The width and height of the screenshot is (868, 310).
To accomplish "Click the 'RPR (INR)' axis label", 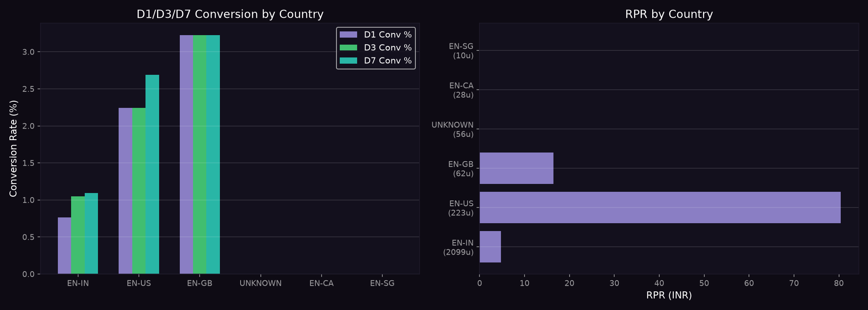I will coord(669,295).
